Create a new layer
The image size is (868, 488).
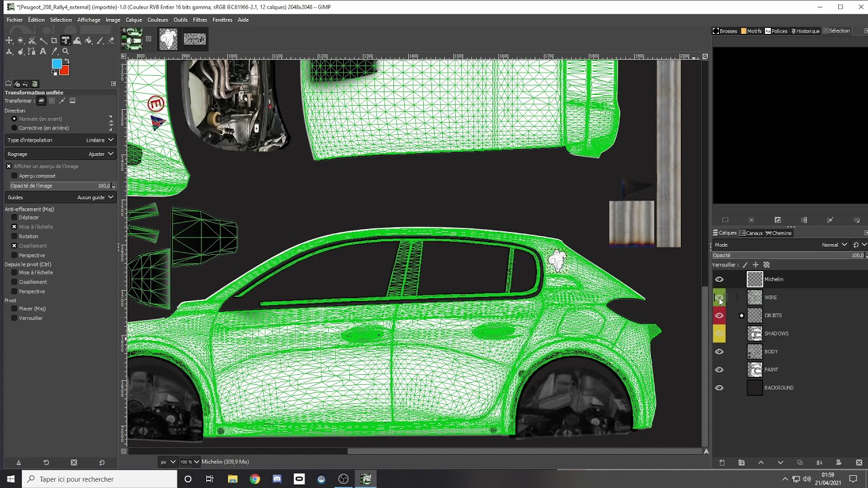pyautogui.click(x=722, y=463)
